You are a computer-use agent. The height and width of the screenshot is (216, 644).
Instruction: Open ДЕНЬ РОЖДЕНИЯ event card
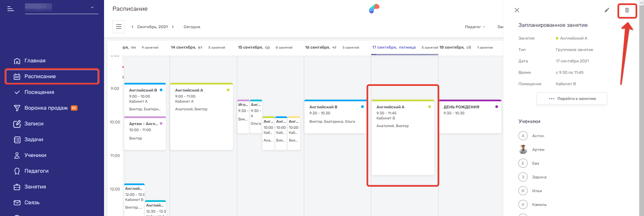point(470,116)
